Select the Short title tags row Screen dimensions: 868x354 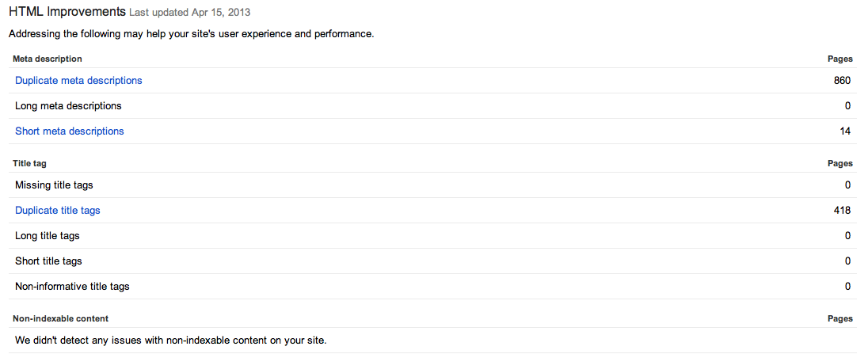click(433, 261)
